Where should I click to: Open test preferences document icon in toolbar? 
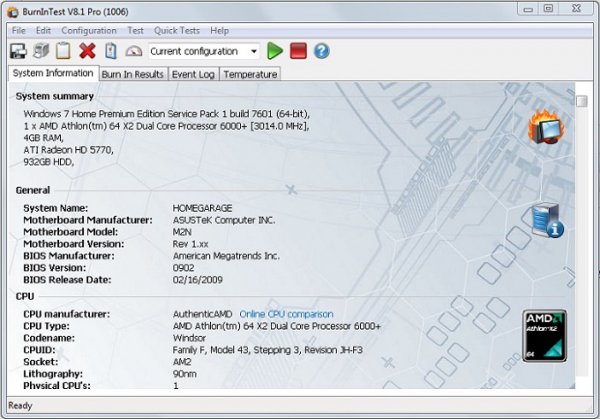pos(111,51)
